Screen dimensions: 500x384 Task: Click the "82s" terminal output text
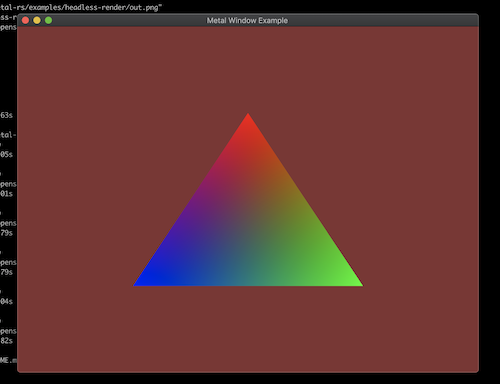click(x=6, y=341)
